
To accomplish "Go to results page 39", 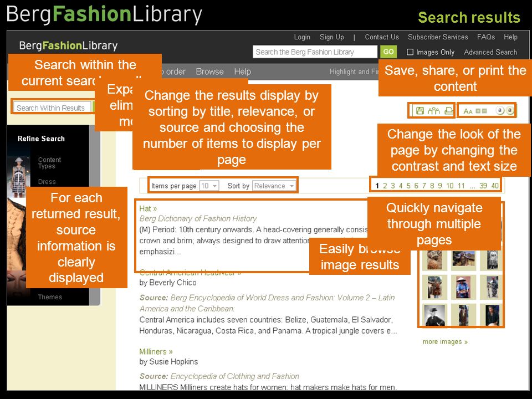I will click(x=483, y=186).
